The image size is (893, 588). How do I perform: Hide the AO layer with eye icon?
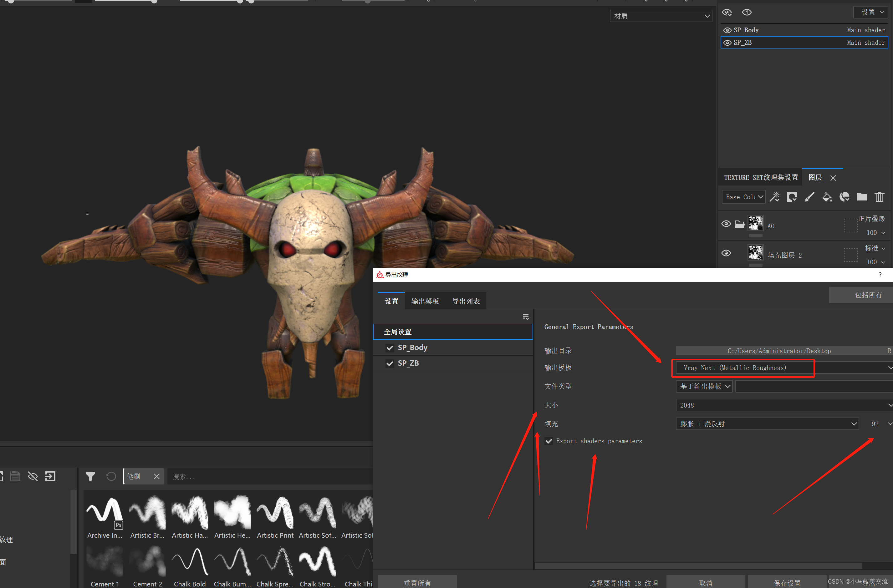coord(726,224)
